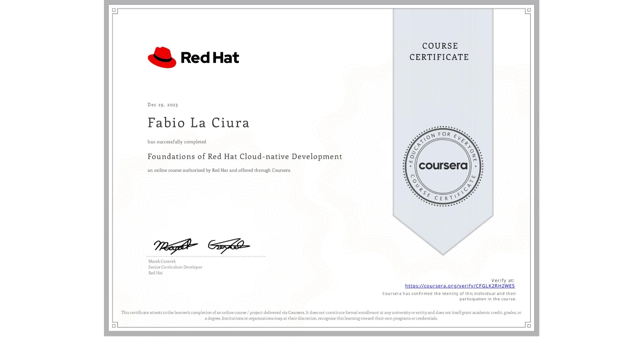Click 'has successfully completed' text
This screenshot has height=337, width=644.
[x=177, y=142]
